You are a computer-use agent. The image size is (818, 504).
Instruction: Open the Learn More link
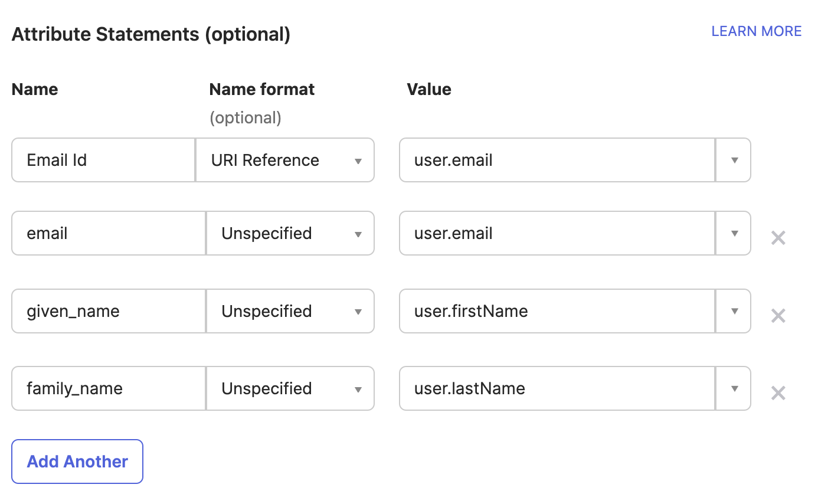756,31
